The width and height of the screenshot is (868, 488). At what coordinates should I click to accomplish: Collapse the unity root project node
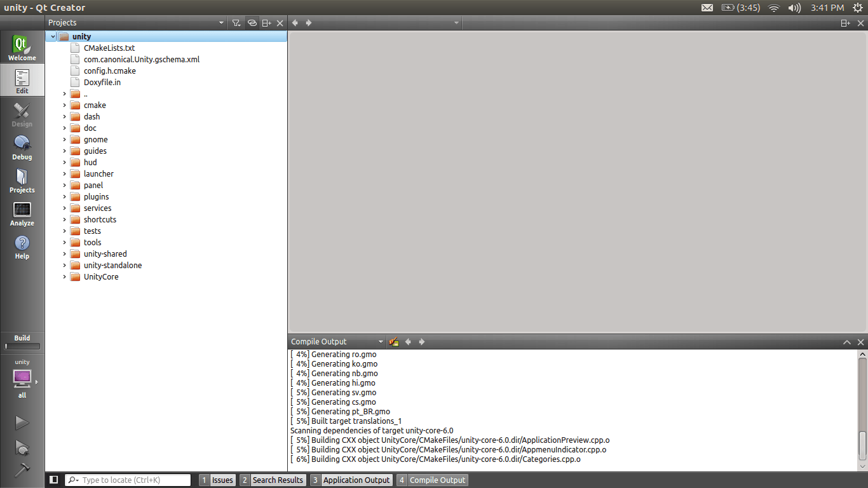53,37
